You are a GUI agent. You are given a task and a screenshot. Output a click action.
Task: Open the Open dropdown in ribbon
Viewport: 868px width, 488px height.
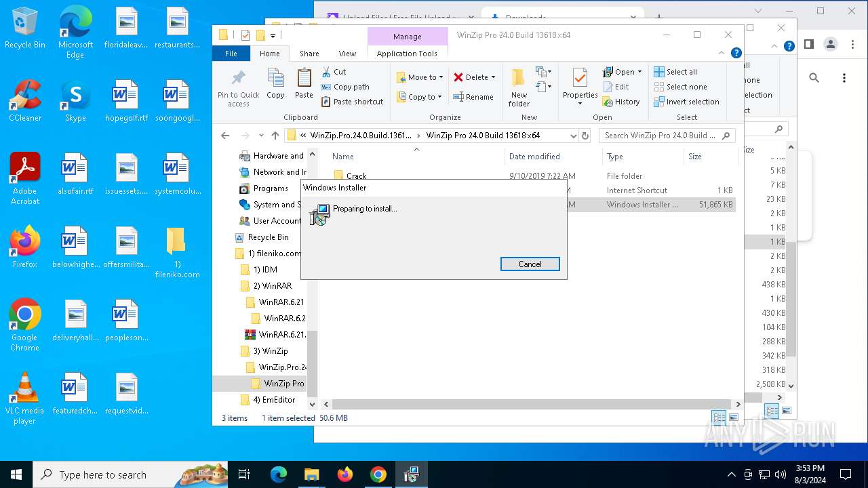(622, 72)
